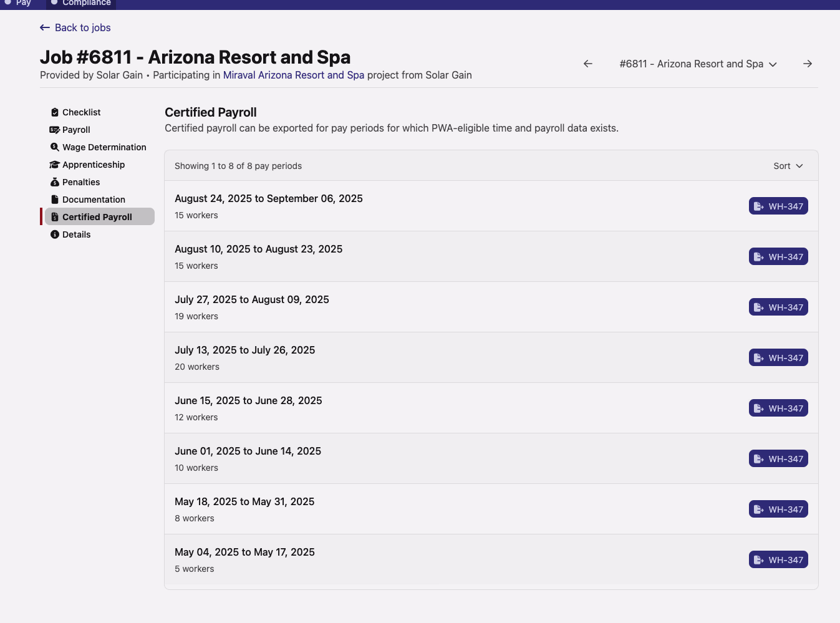Viewport: 840px width, 623px height.
Task: Click the '20 workers' count text
Action: coord(197,367)
